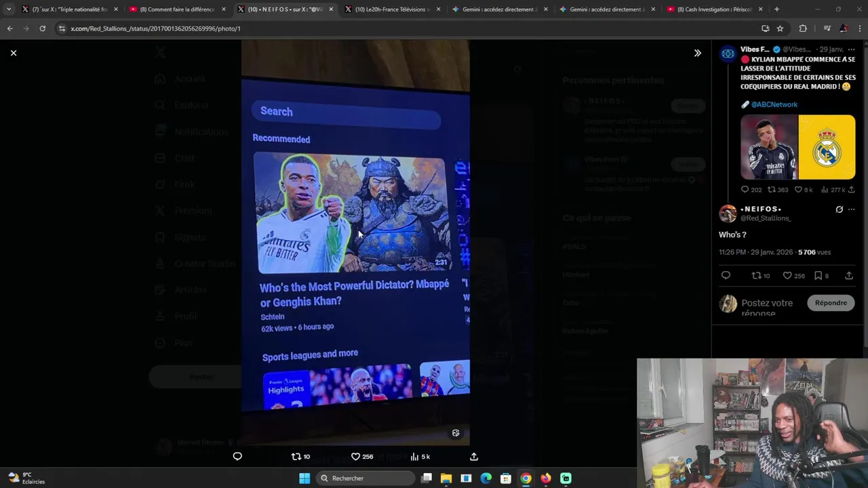868x488 pixels.
Task: Reply icon under the enlarged photo
Action: coord(237,456)
